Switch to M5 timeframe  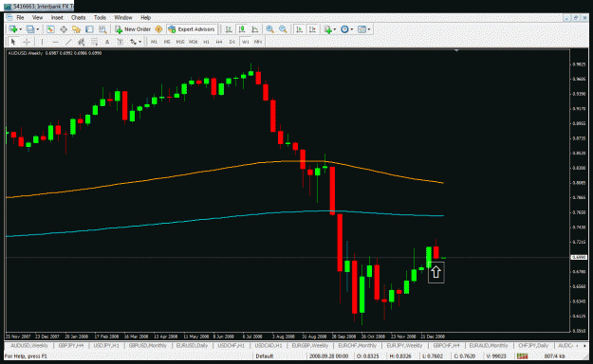click(x=167, y=42)
